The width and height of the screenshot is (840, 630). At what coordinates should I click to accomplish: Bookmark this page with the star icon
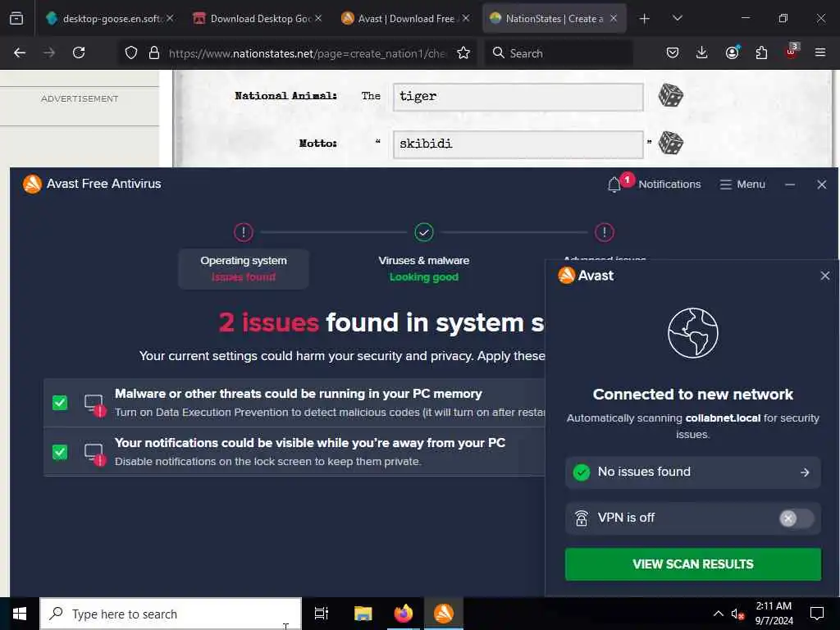(x=463, y=52)
